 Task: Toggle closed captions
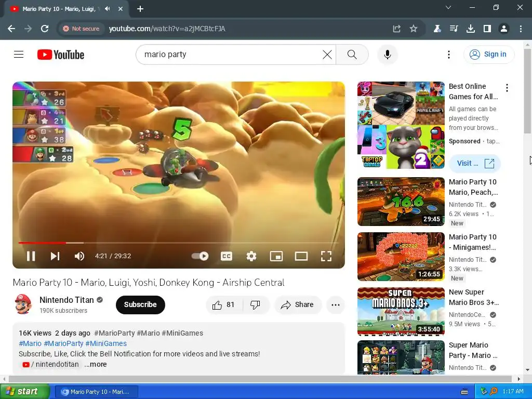[x=227, y=256]
